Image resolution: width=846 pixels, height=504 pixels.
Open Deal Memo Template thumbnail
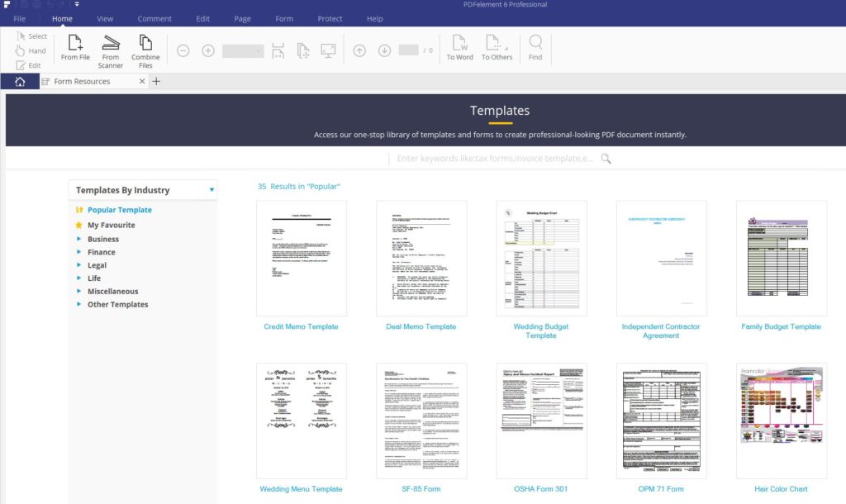click(x=421, y=259)
